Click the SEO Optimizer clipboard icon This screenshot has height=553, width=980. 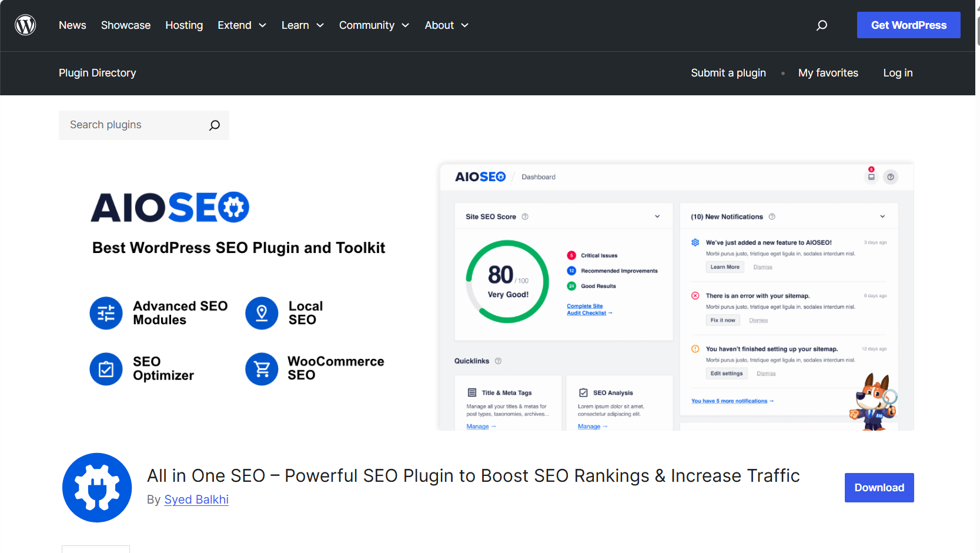[106, 369]
